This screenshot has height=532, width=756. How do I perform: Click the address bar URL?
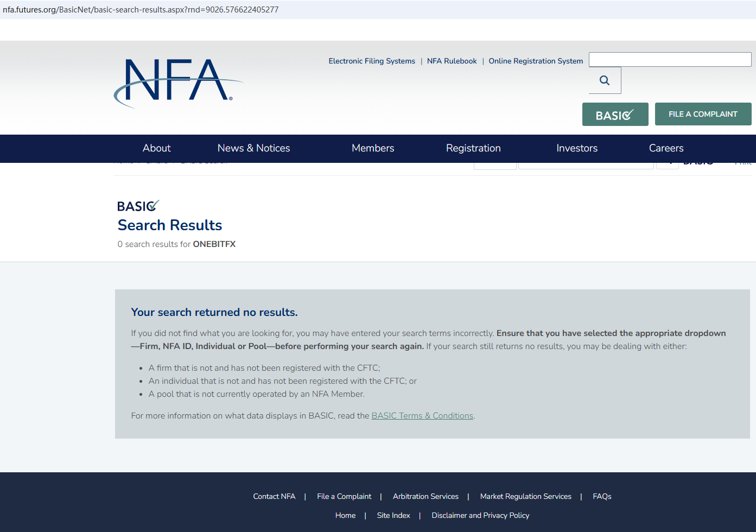coord(141,10)
